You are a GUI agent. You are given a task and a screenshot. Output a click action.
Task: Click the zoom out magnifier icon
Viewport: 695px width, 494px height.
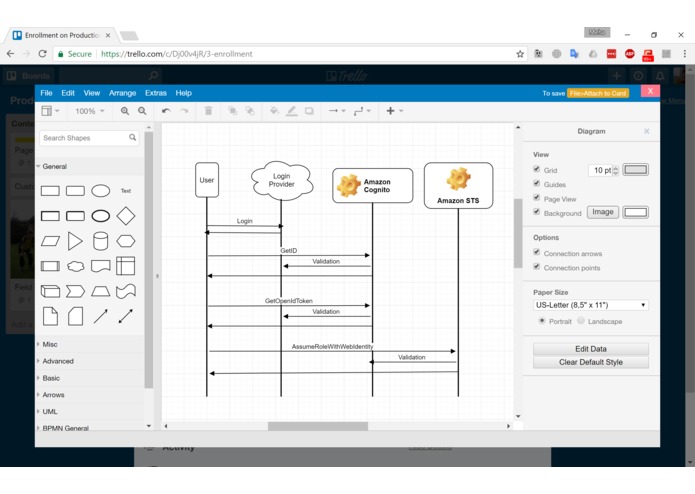[142, 111]
